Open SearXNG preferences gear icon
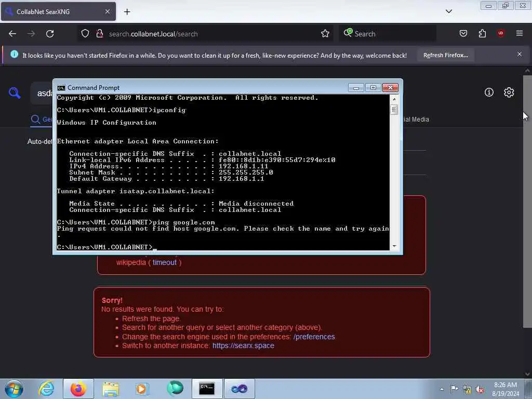 point(509,92)
